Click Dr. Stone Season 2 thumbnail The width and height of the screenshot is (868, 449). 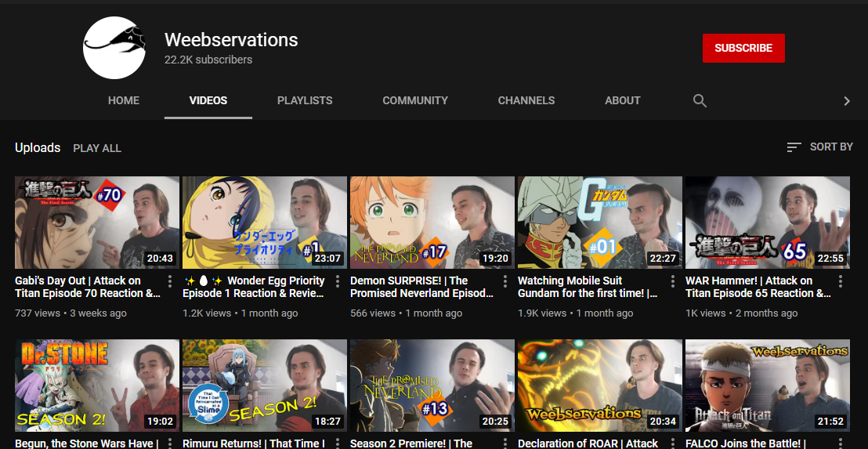(x=97, y=386)
